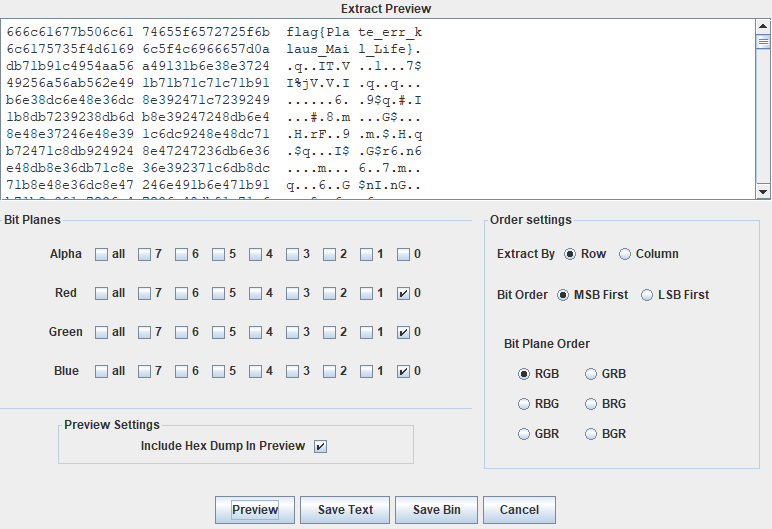The image size is (772, 529).
Task: Check Red bit plane 1
Action: 366,294
